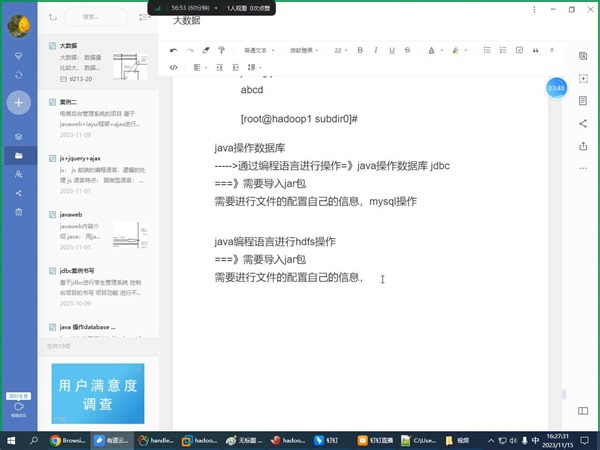Viewport: 600px width, 450px height.
Task: Collapse the toolbar with the double-chevron
Action: pyautogui.click(x=552, y=50)
